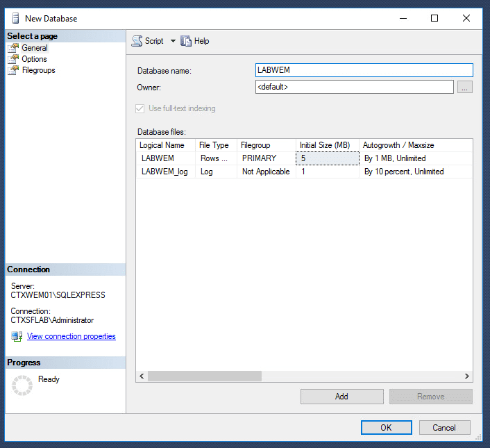
Task: Click the Cancel button
Action: 444,427
